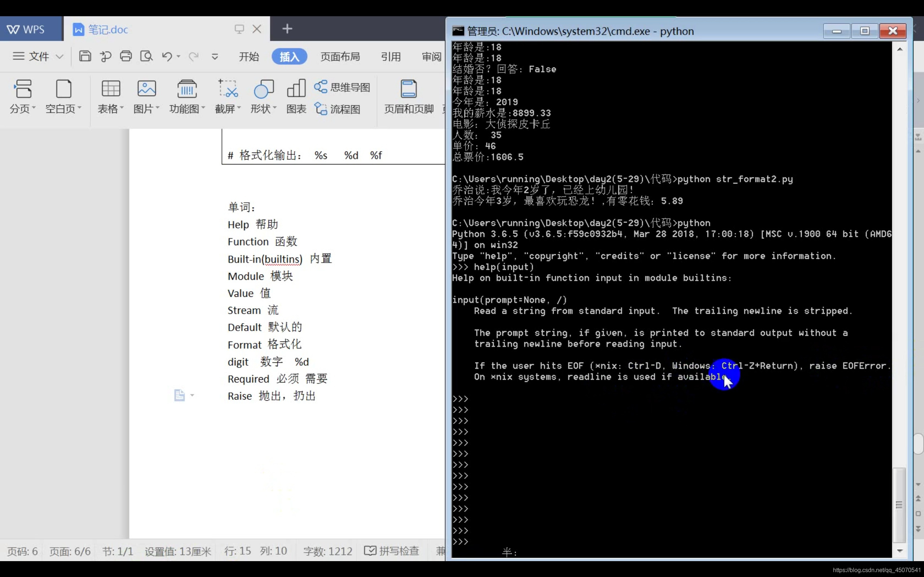Click the Undo arrow icon
The image size is (924, 577).
coord(167,57)
